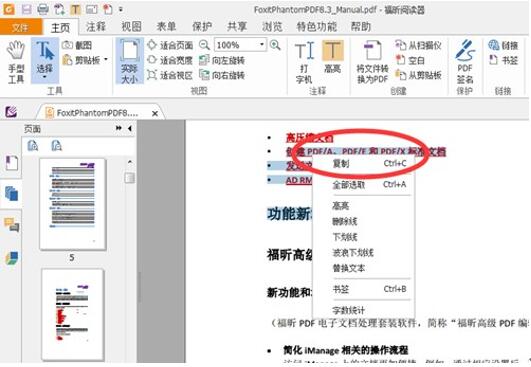The height and width of the screenshot is (367, 531).
Task: Open the comments panel in left sidebar
Action: pyautogui.click(x=12, y=224)
